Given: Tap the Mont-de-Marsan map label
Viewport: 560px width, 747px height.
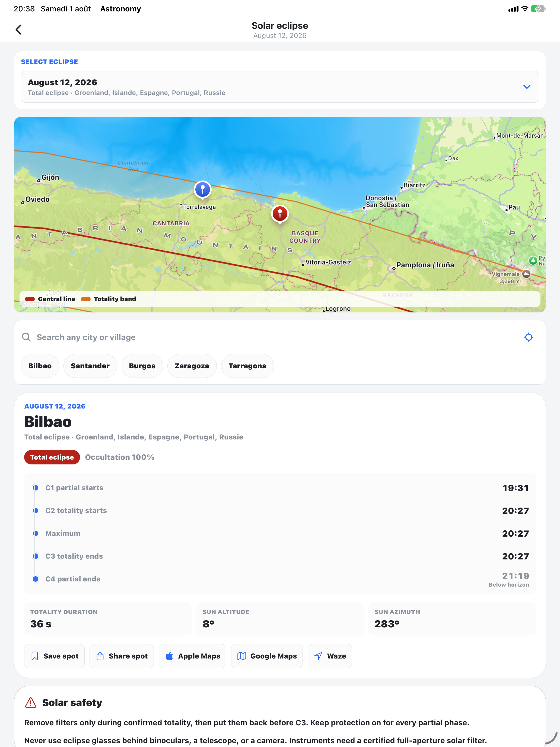Looking at the screenshot, I should pyautogui.click(x=520, y=135).
